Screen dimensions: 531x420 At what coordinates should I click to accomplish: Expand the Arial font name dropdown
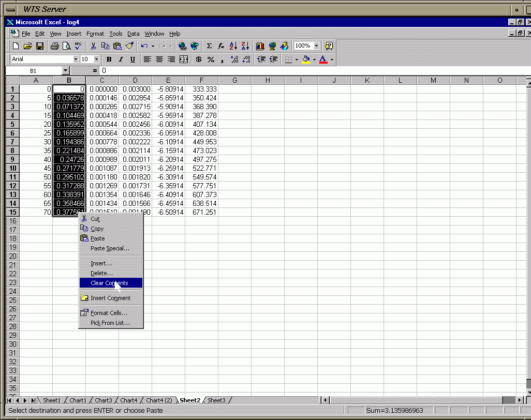pyautogui.click(x=76, y=59)
